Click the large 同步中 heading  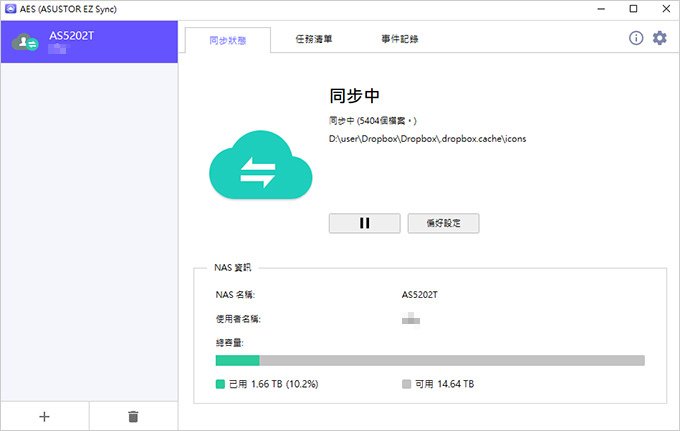[354, 95]
